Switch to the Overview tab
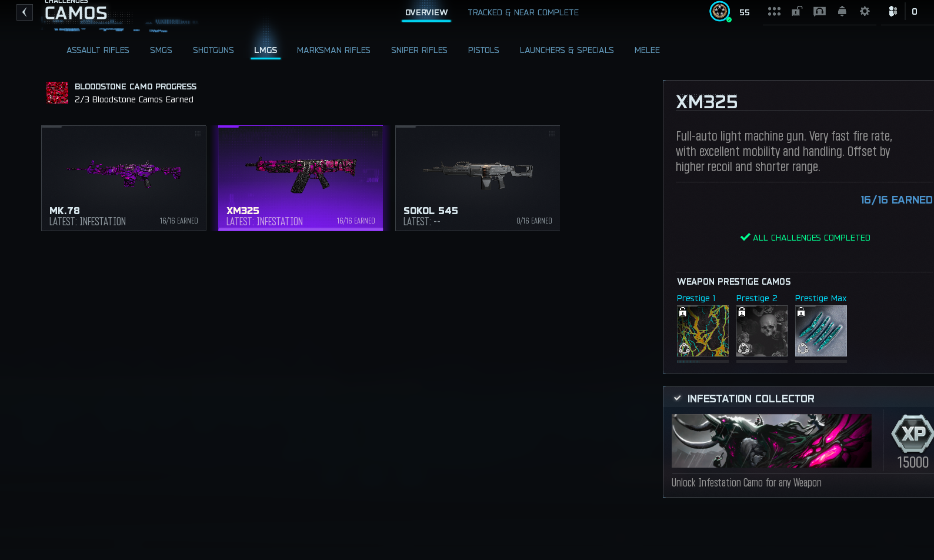The height and width of the screenshot is (560, 934). coord(426,12)
